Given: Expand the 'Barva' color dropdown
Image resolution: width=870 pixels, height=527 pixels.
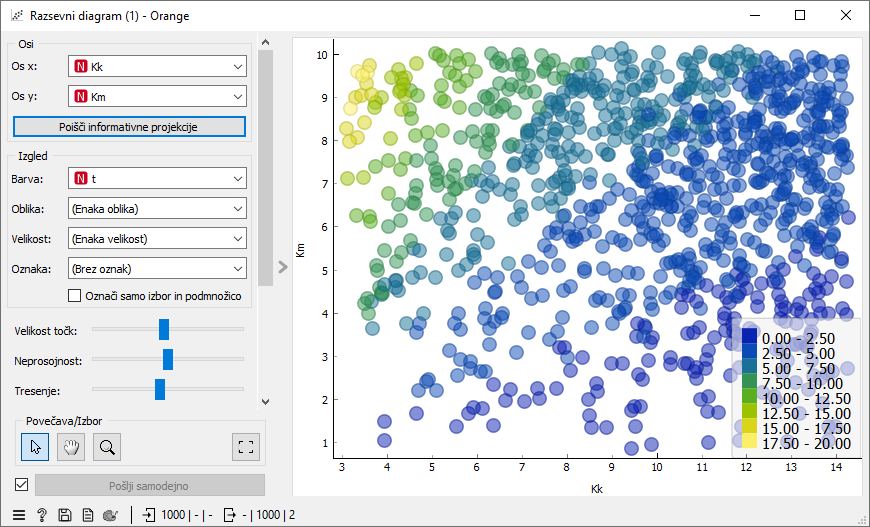Looking at the screenshot, I should pyautogui.click(x=157, y=179).
